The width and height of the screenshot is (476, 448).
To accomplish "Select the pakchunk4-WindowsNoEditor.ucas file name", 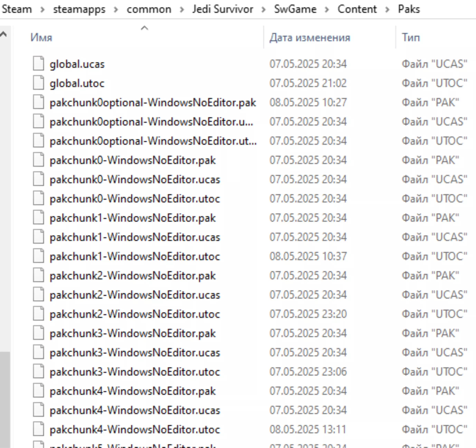I will coord(135,410).
